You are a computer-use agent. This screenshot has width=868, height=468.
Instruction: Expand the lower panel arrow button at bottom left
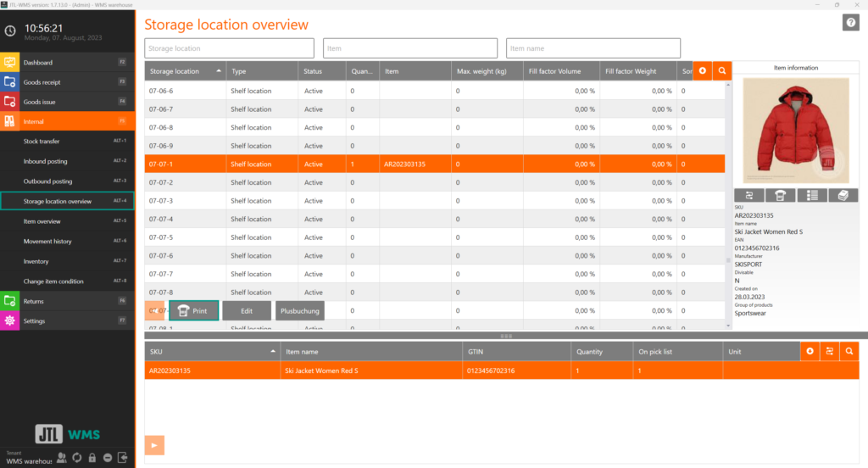point(154,445)
